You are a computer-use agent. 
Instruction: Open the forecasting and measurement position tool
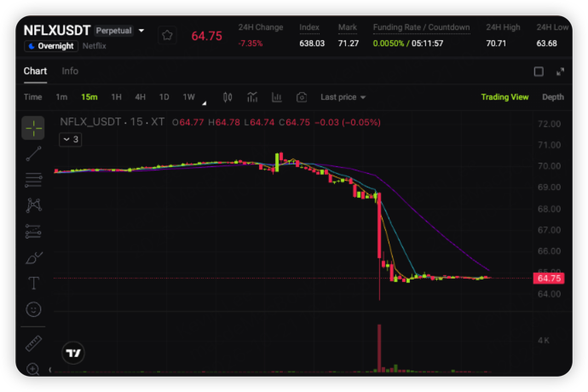[33, 232]
